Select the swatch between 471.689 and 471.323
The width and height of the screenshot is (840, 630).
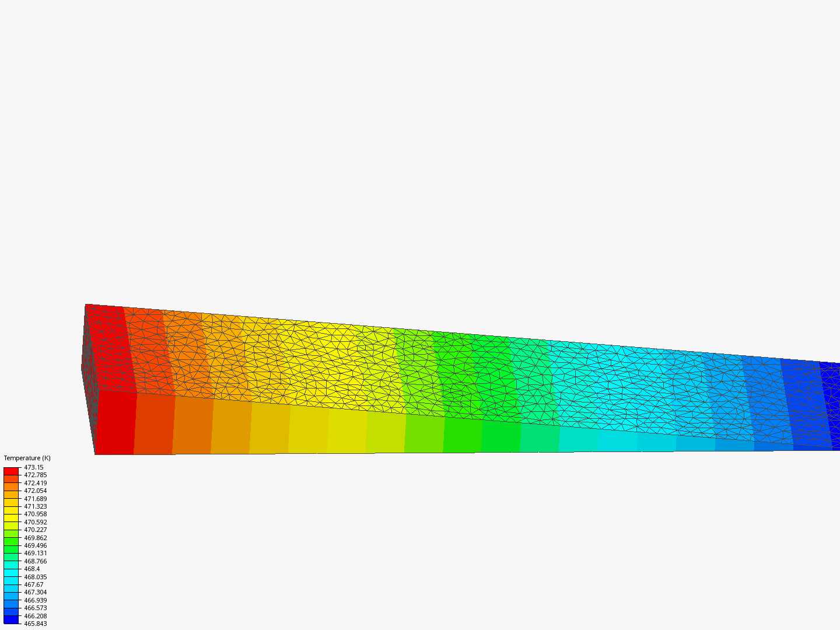click(11, 502)
